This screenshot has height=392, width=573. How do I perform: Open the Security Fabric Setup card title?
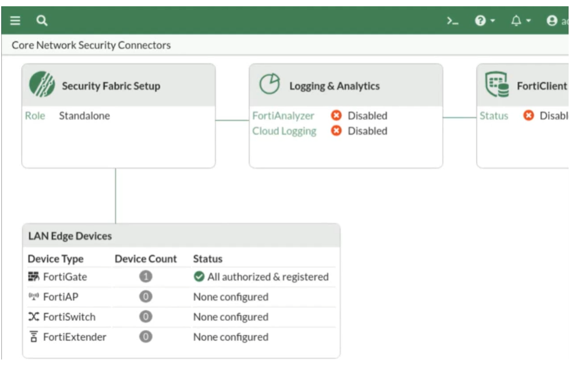[x=111, y=86]
